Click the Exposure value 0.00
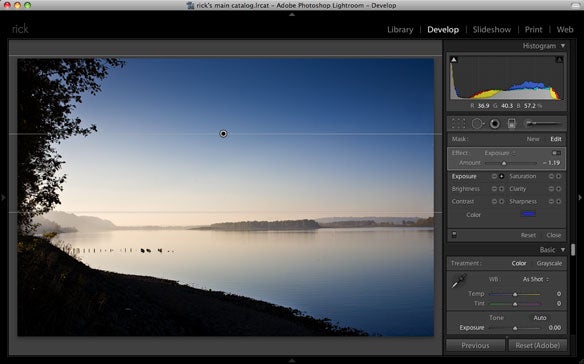584x364 pixels. click(x=555, y=328)
